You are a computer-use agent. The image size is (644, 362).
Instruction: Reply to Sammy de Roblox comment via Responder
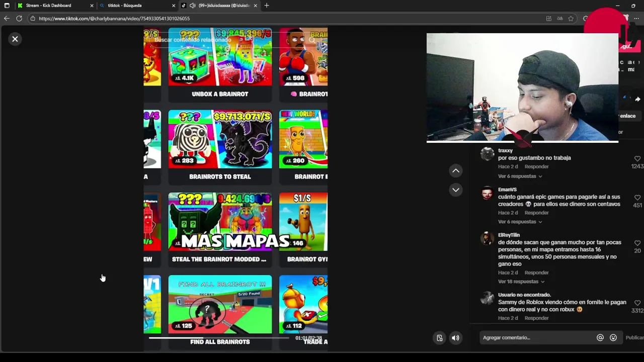536,318
